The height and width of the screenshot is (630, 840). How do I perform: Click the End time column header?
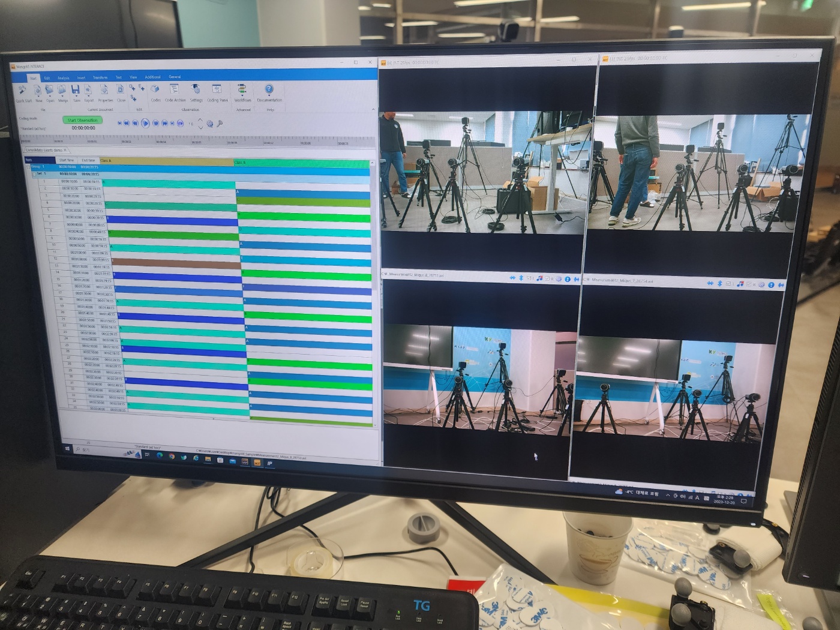(x=88, y=160)
